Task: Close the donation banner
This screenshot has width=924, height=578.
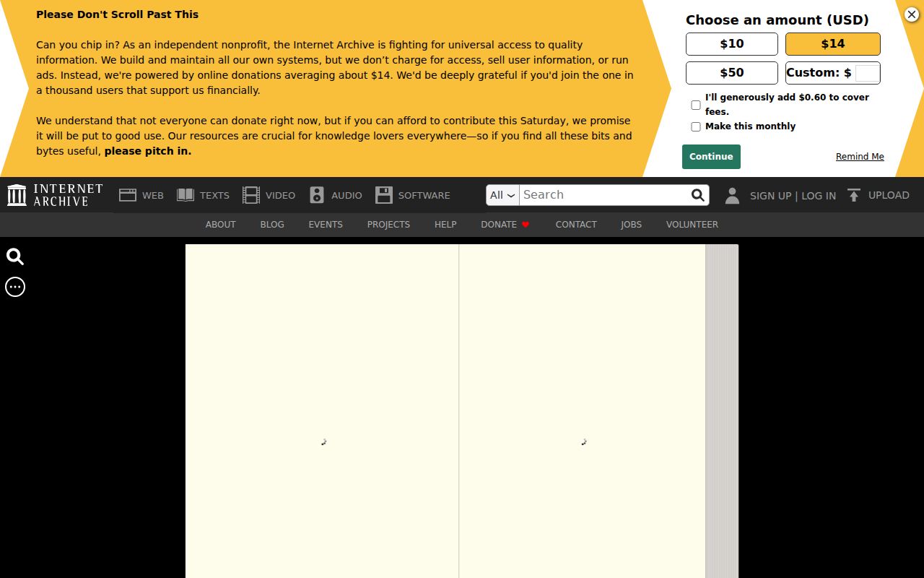Action: coord(911,14)
